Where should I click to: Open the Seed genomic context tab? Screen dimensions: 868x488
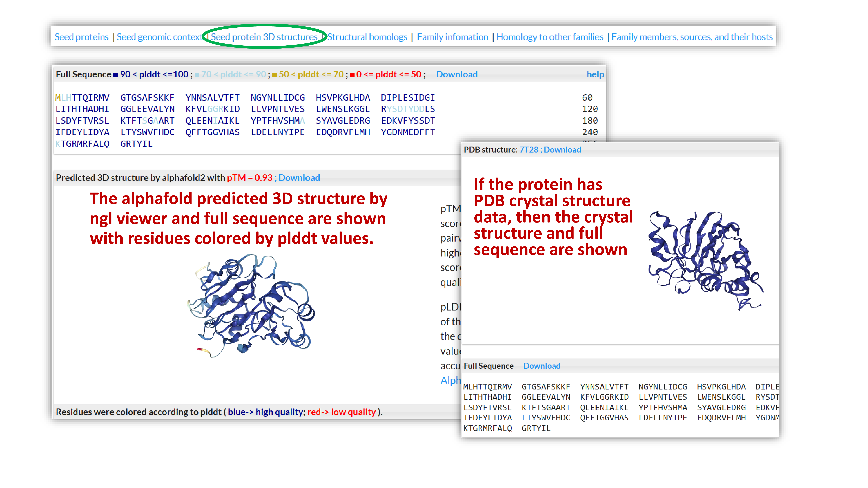(160, 37)
